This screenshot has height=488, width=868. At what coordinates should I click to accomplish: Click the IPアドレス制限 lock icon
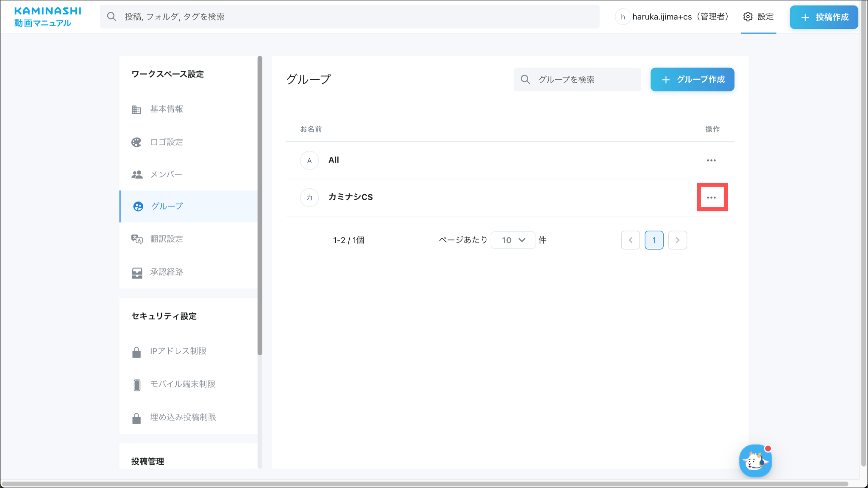(136, 352)
